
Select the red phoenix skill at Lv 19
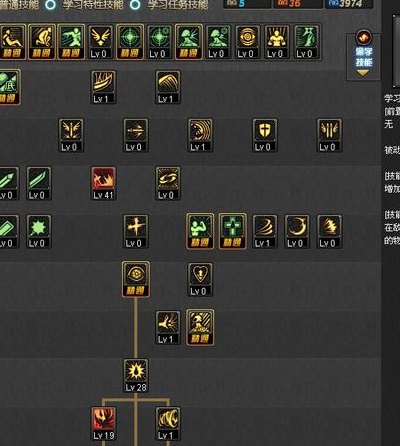[103, 424]
